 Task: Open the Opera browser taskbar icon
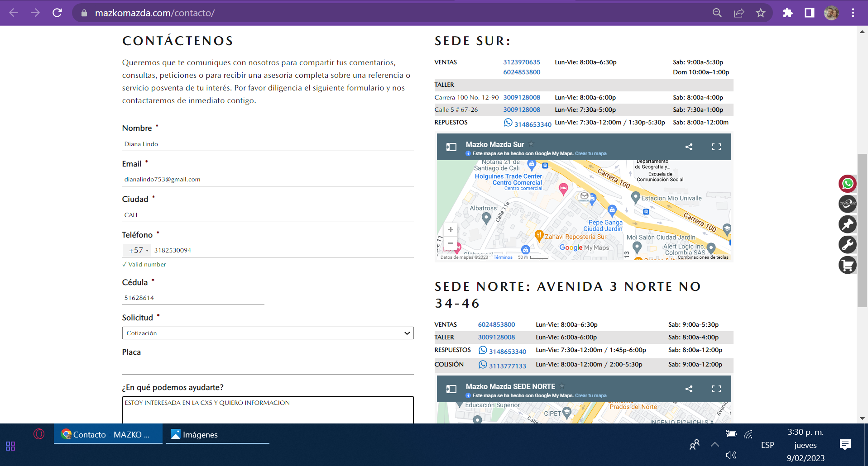(x=39, y=434)
